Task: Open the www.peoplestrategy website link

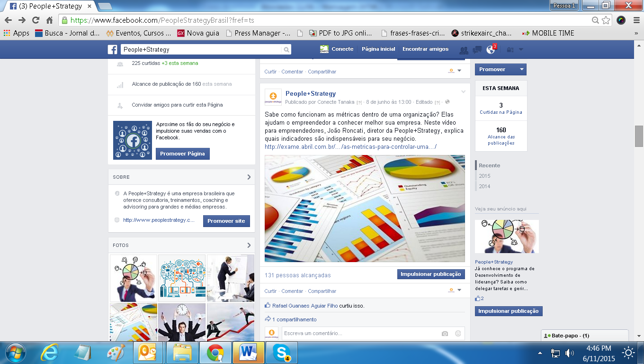Action: [x=159, y=220]
